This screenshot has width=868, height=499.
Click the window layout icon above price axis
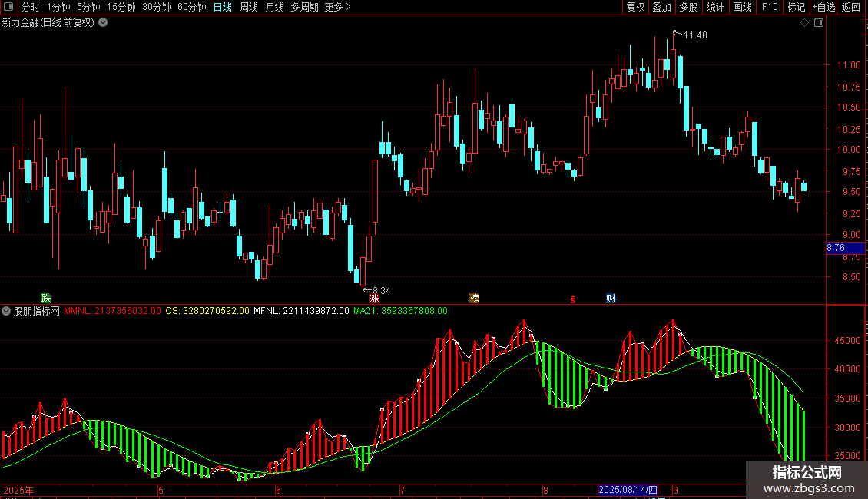pos(819,23)
